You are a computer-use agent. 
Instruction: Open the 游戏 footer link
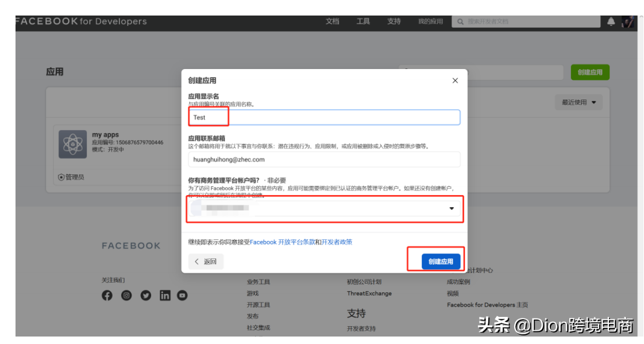[x=253, y=293]
